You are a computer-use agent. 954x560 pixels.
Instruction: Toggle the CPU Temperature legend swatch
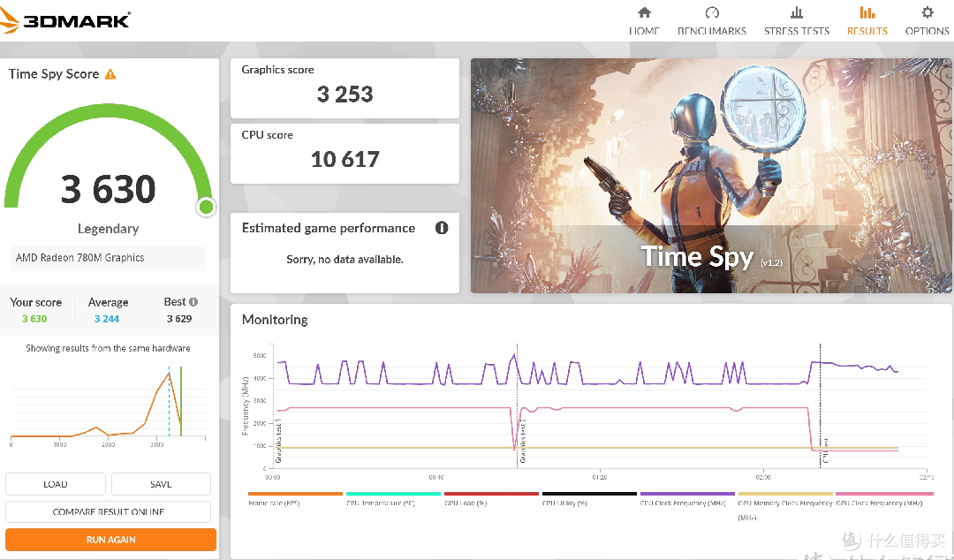[x=393, y=494]
